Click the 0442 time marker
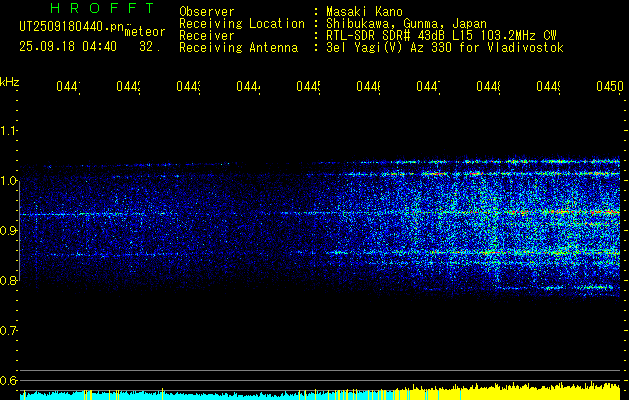The width and height of the screenshot is (629, 400). coord(128,87)
